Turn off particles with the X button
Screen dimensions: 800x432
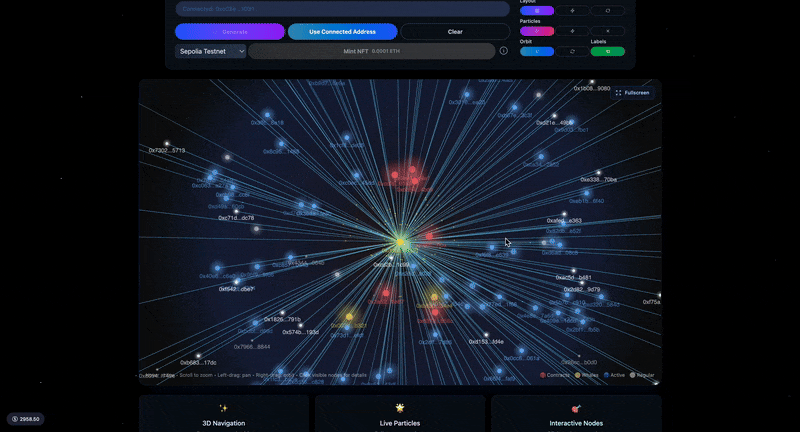pyautogui.click(x=608, y=31)
